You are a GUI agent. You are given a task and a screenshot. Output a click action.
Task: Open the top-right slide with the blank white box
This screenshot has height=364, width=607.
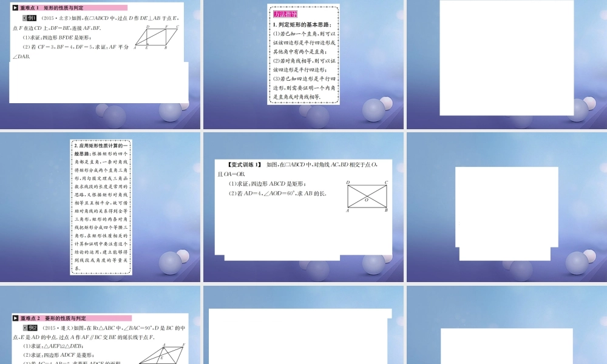pyautogui.click(x=506, y=58)
